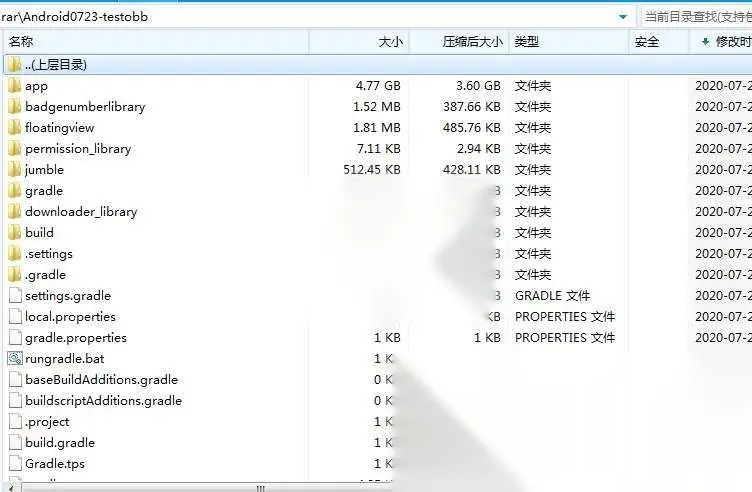Select the downloader_library folder icon
752x492 pixels.
15,211
